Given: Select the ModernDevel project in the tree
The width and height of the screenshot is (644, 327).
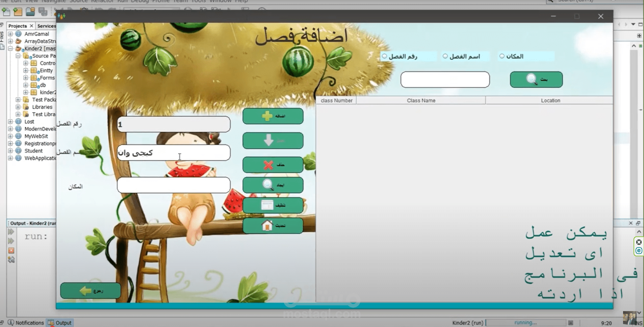Looking at the screenshot, I should [40, 129].
